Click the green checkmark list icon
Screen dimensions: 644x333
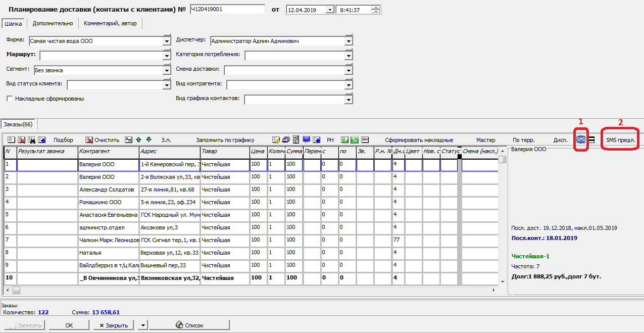[344, 140]
